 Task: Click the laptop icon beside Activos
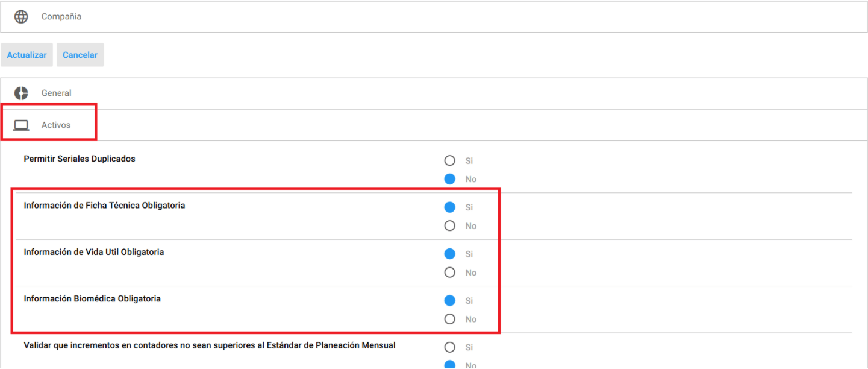(21, 125)
